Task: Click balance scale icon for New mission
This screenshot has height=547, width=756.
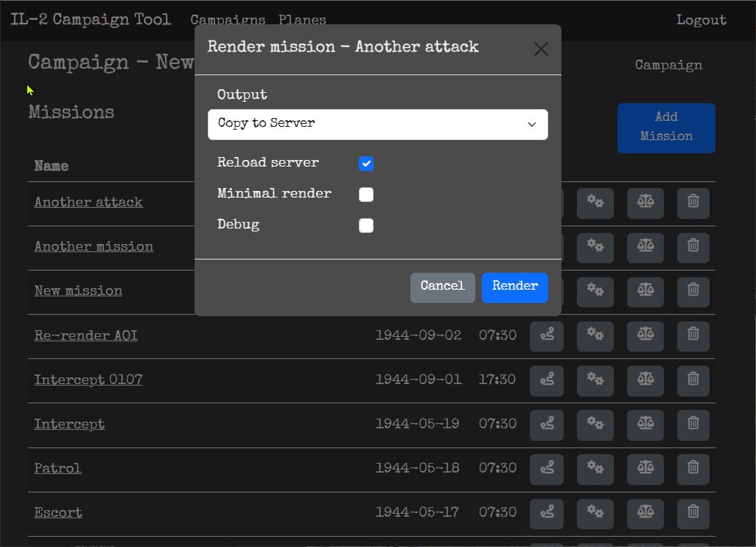Action: (645, 291)
